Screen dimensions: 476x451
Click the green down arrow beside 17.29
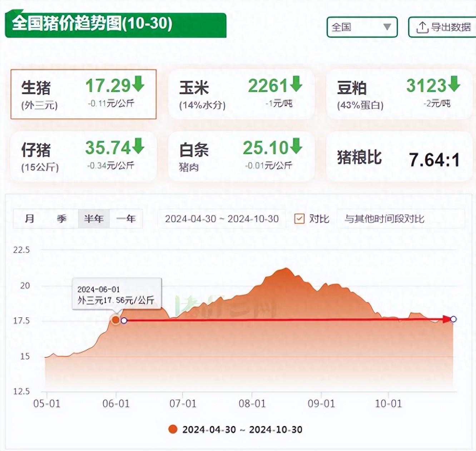pos(138,84)
